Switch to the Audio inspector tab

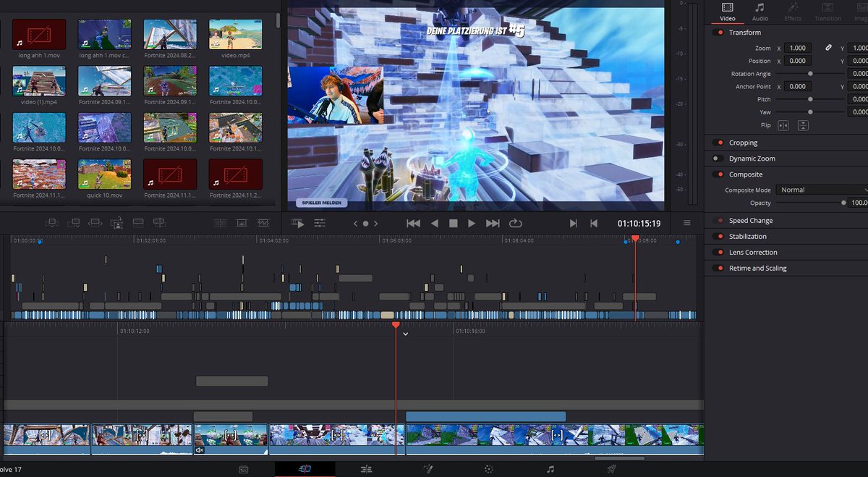point(759,12)
